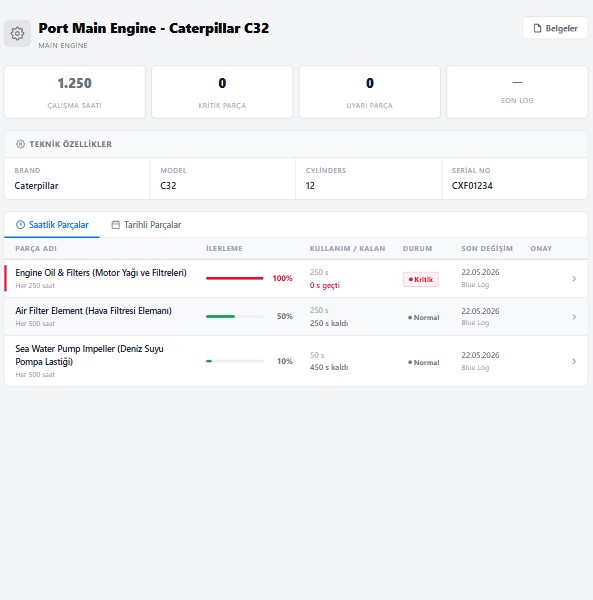Click Normal status for Sea Water Pump Impeller
593x600 pixels.
[x=424, y=362]
